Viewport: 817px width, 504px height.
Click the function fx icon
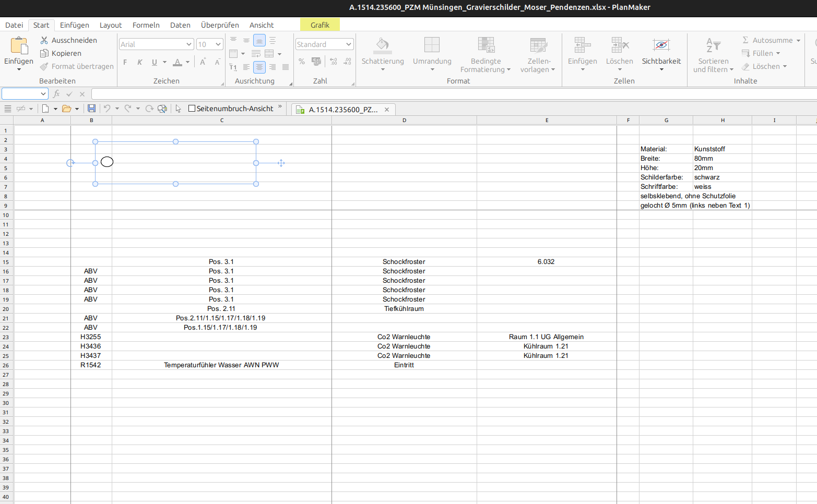(56, 94)
